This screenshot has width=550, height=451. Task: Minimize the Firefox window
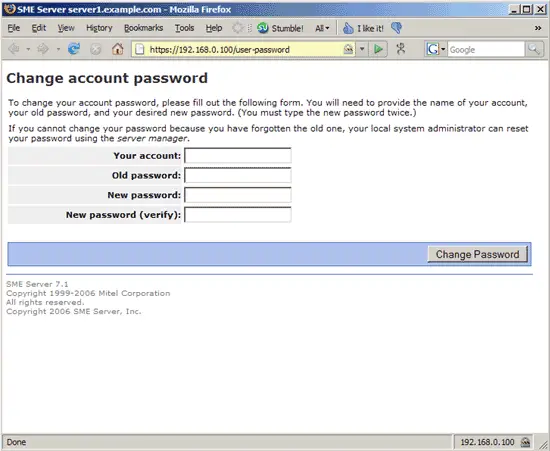[514, 9]
